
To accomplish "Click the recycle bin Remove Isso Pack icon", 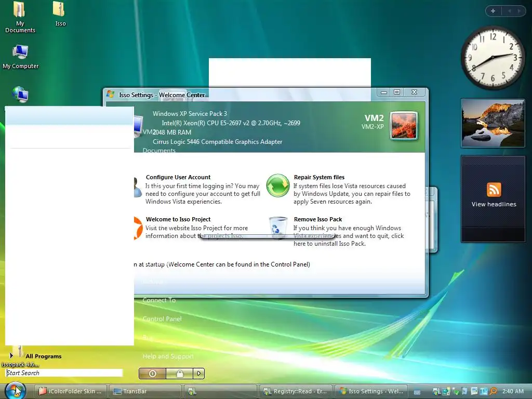I will click(278, 227).
